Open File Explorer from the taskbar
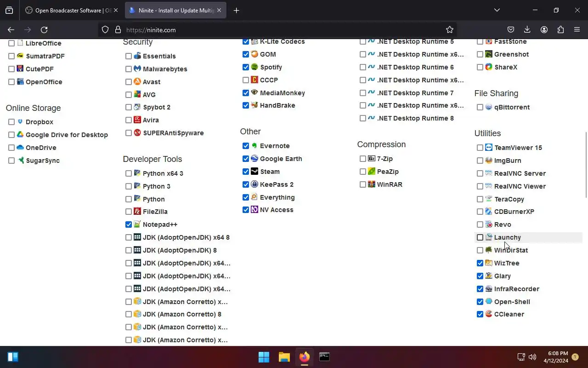This screenshot has height=368, width=588. (284, 357)
